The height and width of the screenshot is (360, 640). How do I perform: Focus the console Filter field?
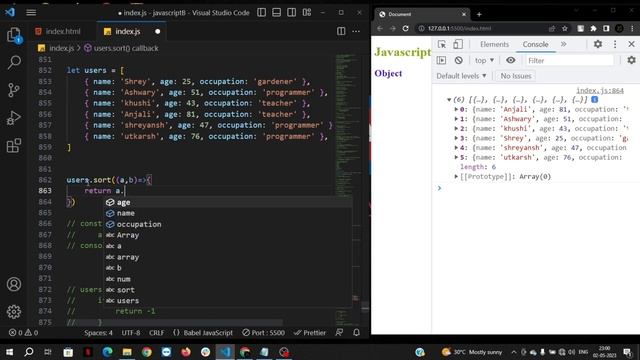(569, 60)
